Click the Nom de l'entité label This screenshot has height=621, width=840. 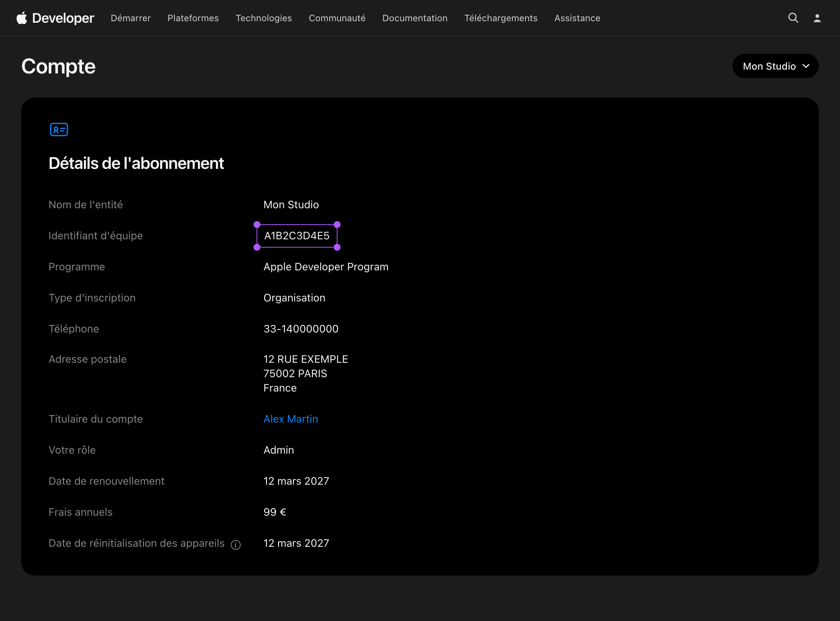coord(86,204)
